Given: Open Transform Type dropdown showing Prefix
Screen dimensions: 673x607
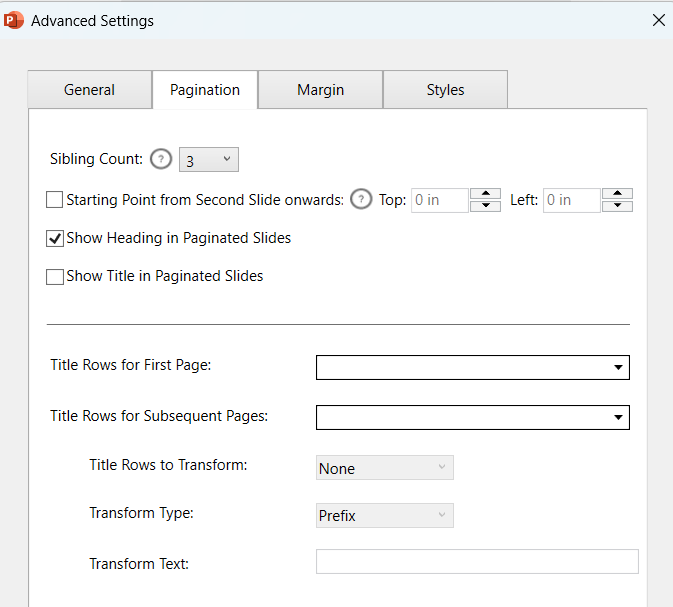Looking at the screenshot, I should tap(385, 515).
